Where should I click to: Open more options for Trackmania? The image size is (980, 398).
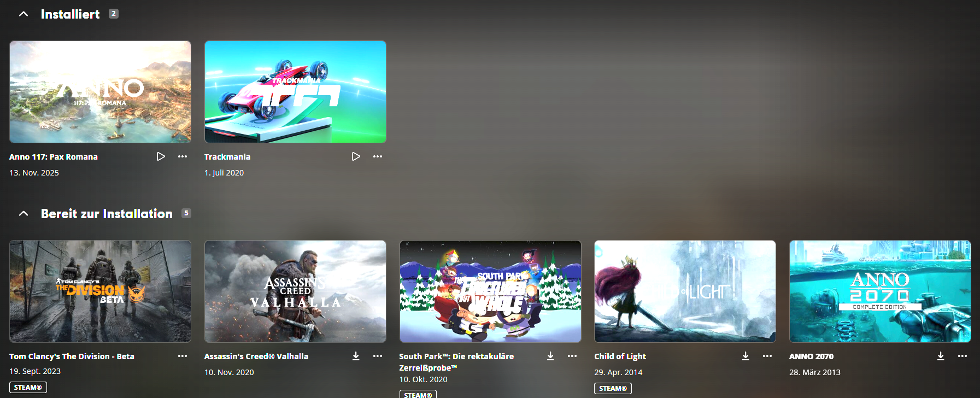pyautogui.click(x=378, y=156)
